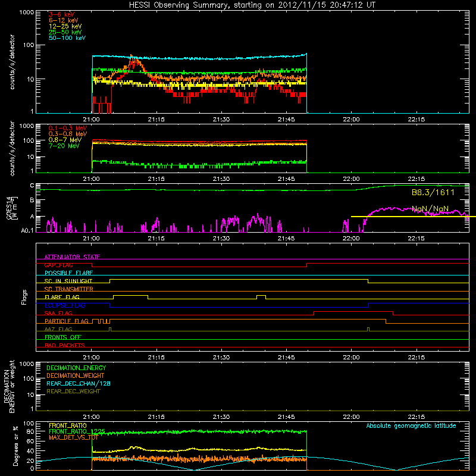Click the Flags axis title
This screenshot has height=476, width=476.
tap(24, 297)
